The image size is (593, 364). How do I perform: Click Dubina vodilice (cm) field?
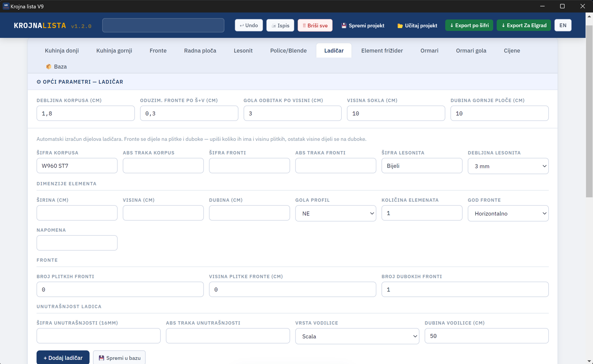tap(487, 336)
